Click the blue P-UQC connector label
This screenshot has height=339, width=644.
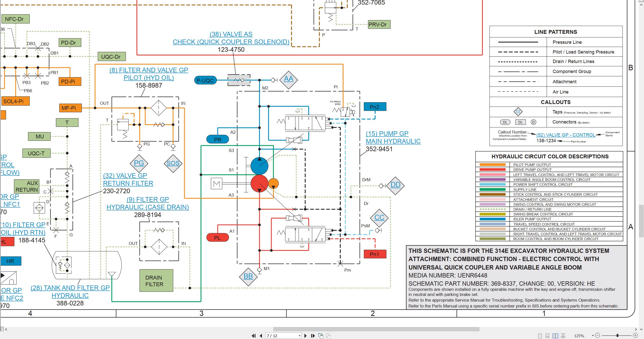click(x=205, y=80)
